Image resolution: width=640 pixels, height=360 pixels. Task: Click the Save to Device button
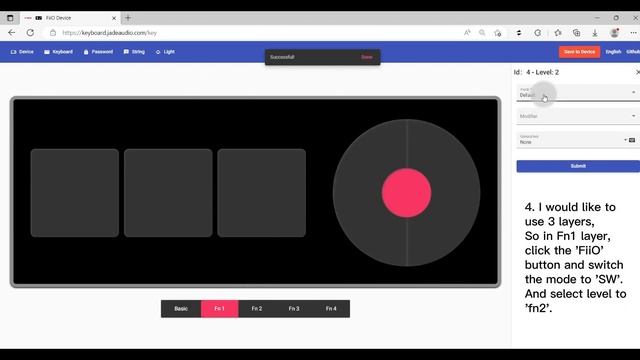pyautogui.click(x=579, y=52)
